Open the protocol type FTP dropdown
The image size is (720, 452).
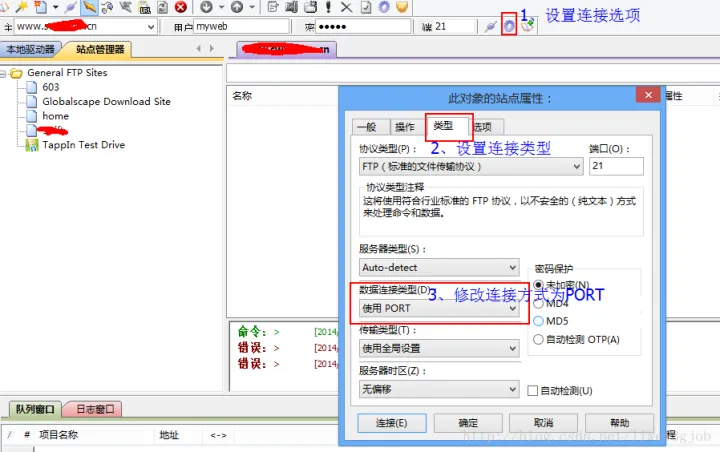point(471,166)
